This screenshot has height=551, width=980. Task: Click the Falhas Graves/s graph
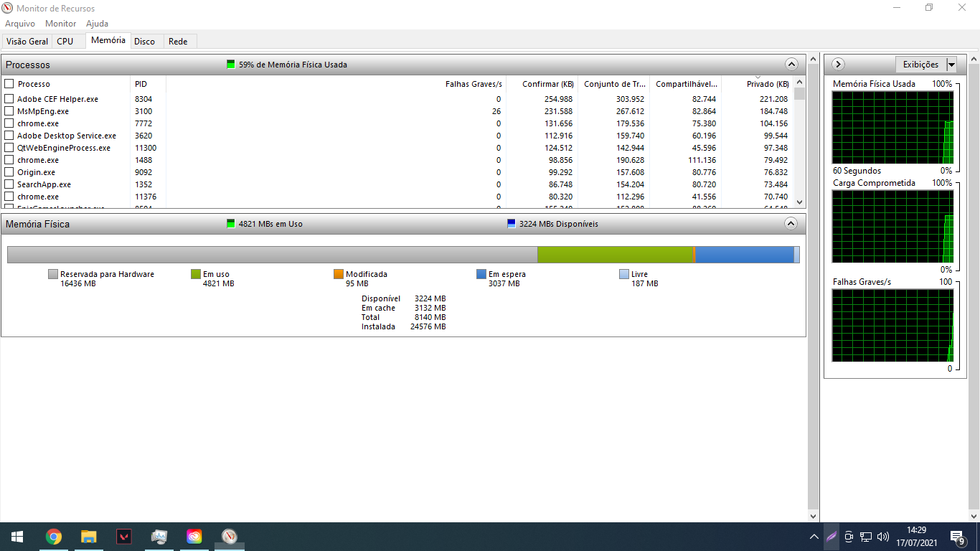tap(892, 325)
